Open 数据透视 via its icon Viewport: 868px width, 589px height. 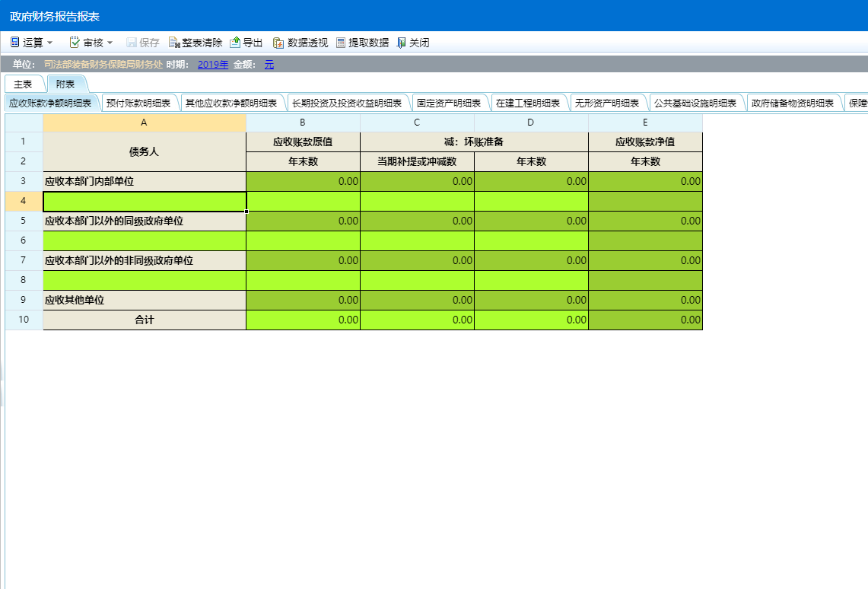[x=278, y=43]
